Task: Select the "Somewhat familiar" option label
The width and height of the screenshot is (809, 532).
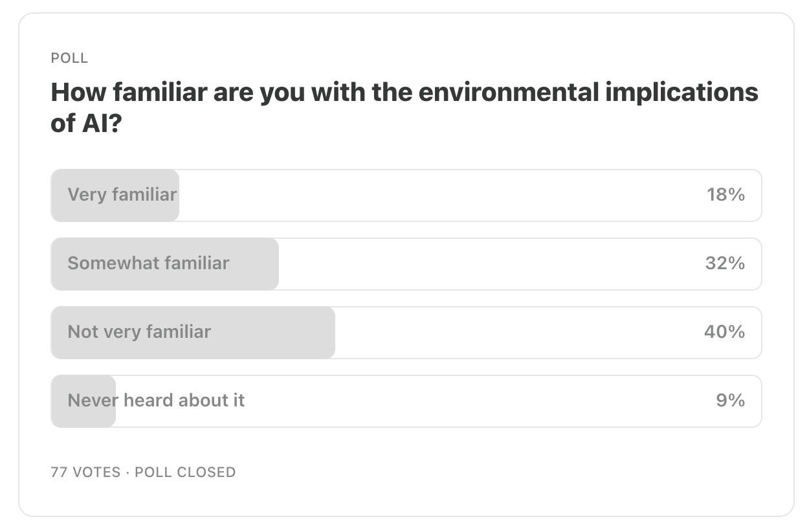Action: [x=148, y=263]
